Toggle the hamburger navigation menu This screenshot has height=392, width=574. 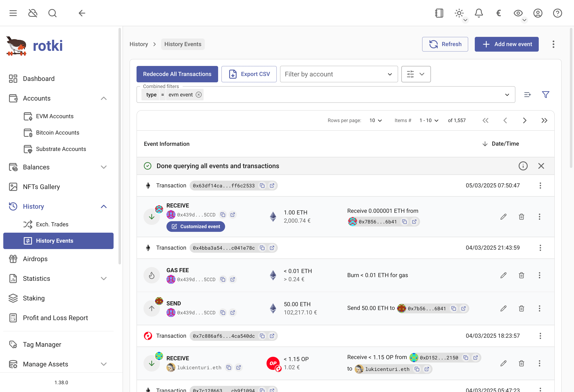[13, 13]
